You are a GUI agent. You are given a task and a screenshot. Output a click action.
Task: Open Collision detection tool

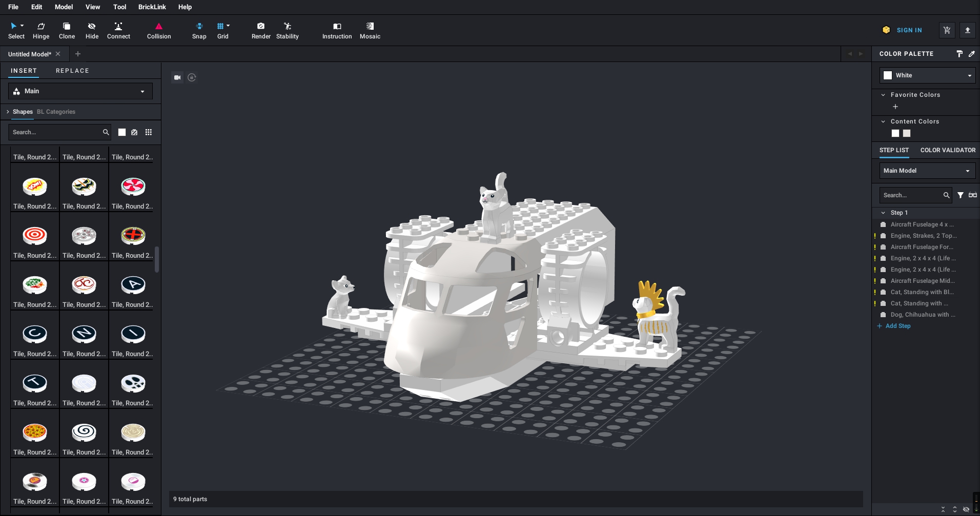[x=158, y=29]
